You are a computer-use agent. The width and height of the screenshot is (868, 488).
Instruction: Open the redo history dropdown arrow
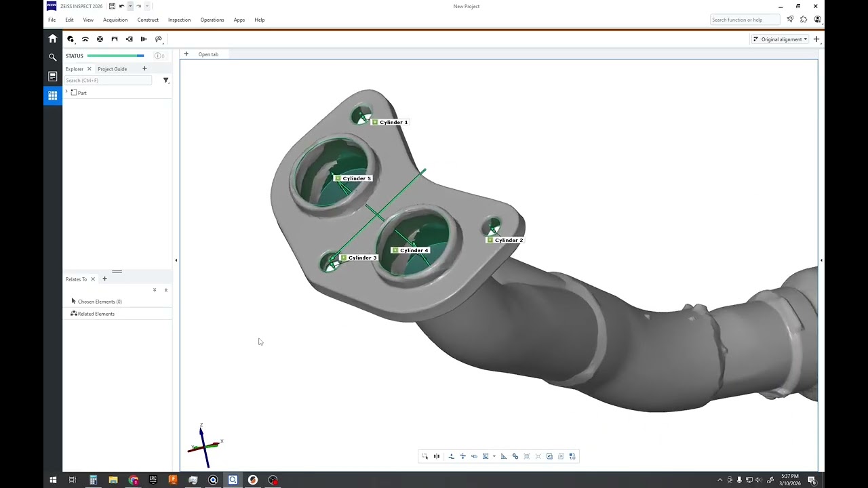147,6
